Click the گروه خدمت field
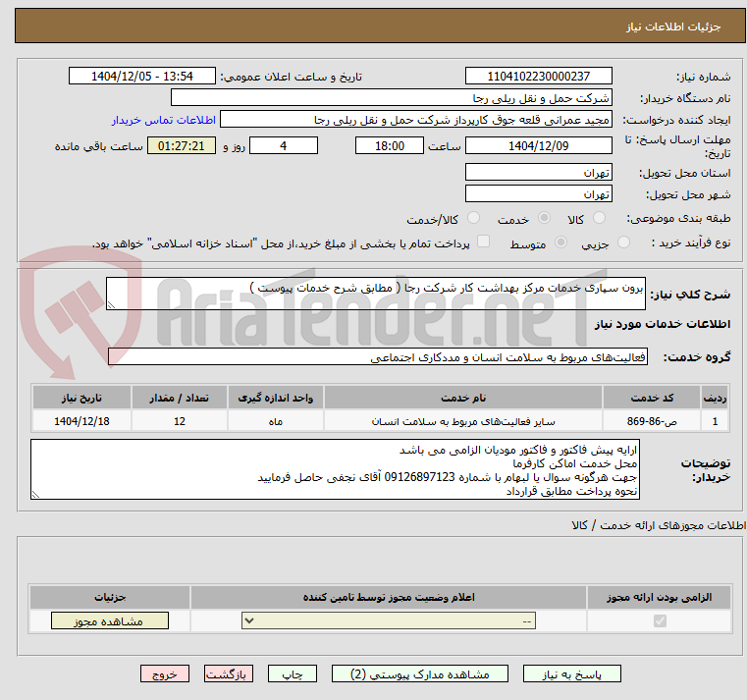The height and width of the screenshot is (700, 747). click(x=378, y=357)
